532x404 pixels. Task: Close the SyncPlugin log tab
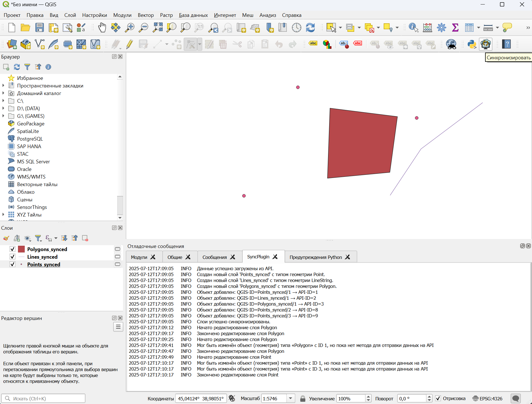[x=275, y=257]
